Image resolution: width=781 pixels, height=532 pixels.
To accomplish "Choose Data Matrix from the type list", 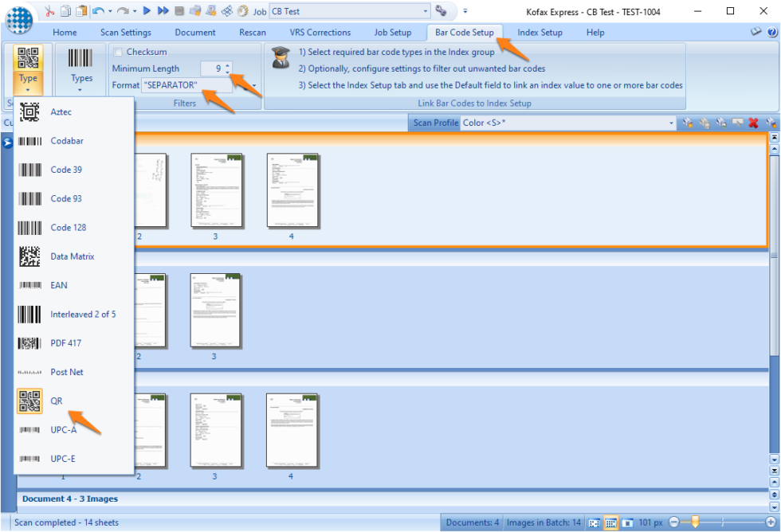I will click(72, 256).
